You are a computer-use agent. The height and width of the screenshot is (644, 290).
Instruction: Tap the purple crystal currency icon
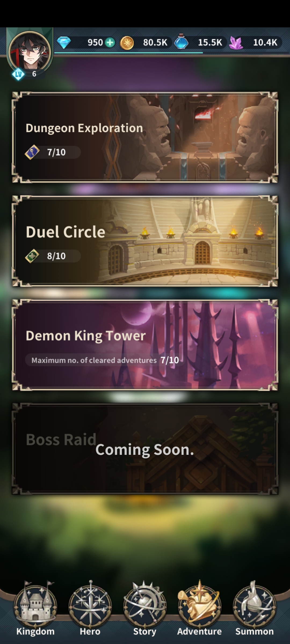(x=236, y=42)
